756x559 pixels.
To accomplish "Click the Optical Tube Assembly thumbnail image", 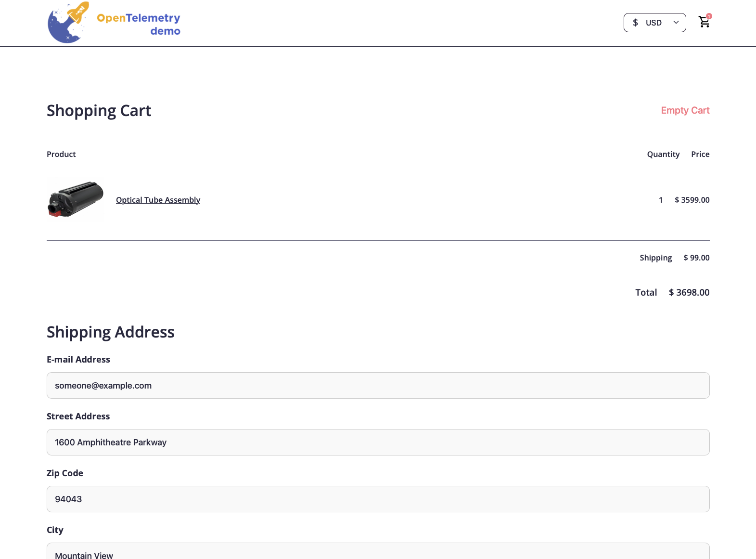I will pyautogui.click(x=76, y=199).
